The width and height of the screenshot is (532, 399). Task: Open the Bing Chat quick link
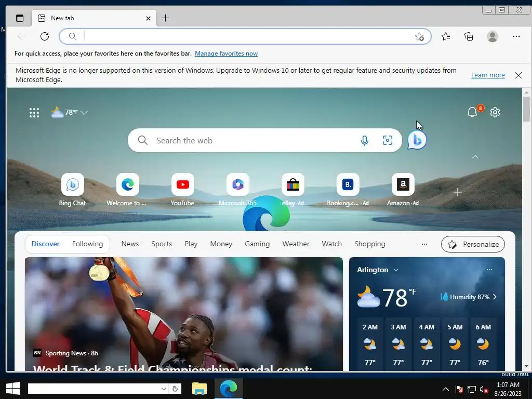coord(73,190)
